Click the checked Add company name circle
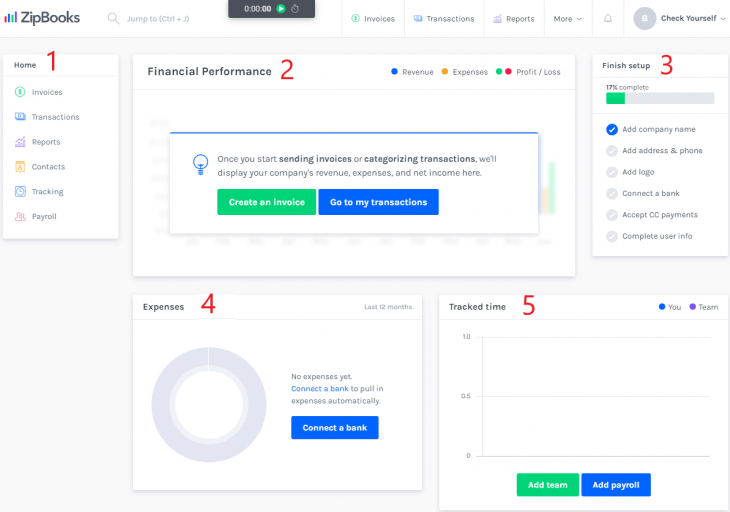Image resolution: width=730 pixels, height=512 pixels. [x=612, y=129]
